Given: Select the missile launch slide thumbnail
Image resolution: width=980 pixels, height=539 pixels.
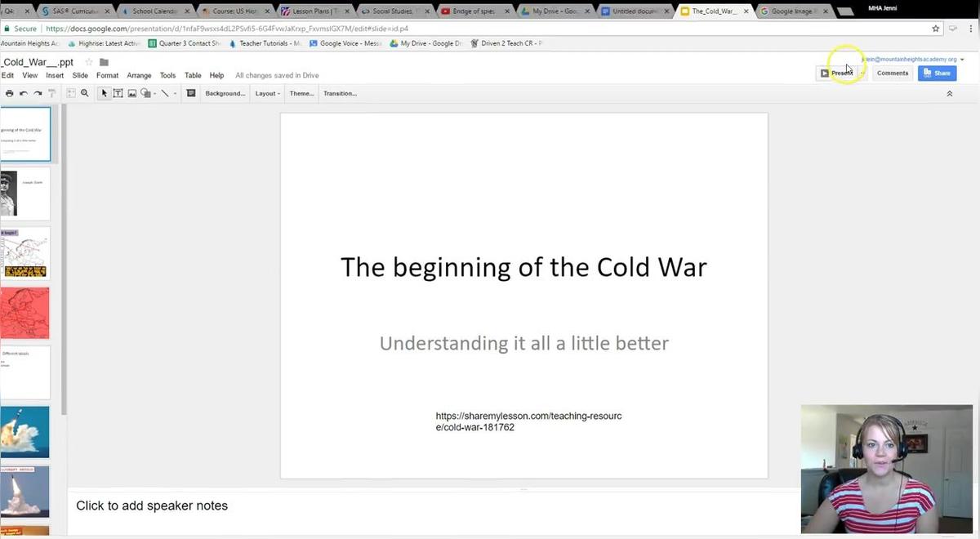Looking at the screenshot, I should pyautogui.click(x=25, y=432).
